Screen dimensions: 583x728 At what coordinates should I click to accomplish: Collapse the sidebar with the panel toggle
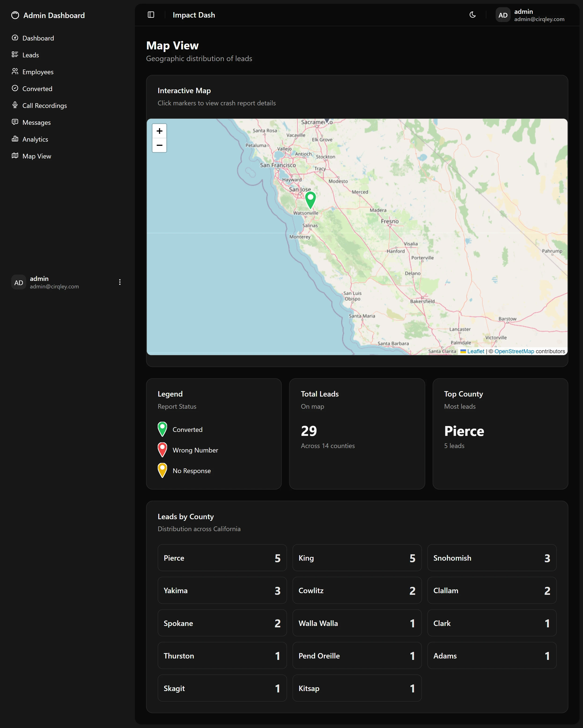[x=151, y=15]
